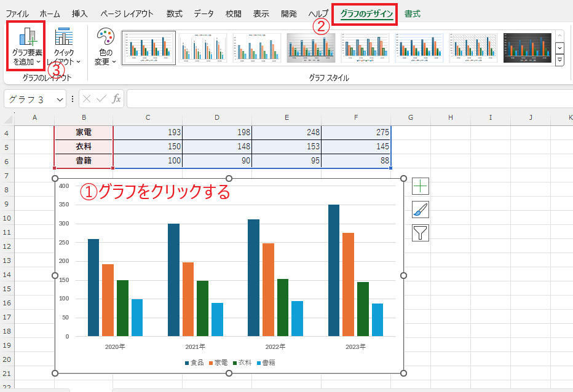Select column header H
This screenshot has width=573, height=392.
pyautogui.click(x=451, y=117)
